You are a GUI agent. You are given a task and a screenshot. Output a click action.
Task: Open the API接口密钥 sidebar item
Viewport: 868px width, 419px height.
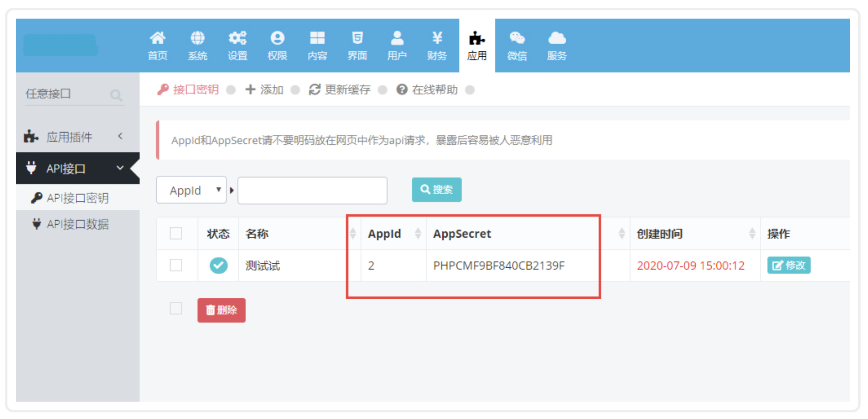click(x=77, y=198)
